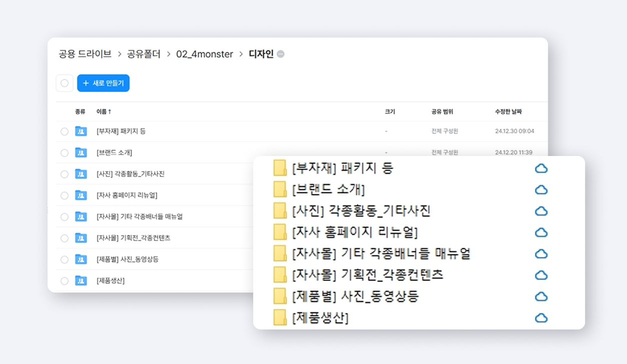
Task: Select the checkbox for [제품생산] row
Action: (x=64, y=280)
